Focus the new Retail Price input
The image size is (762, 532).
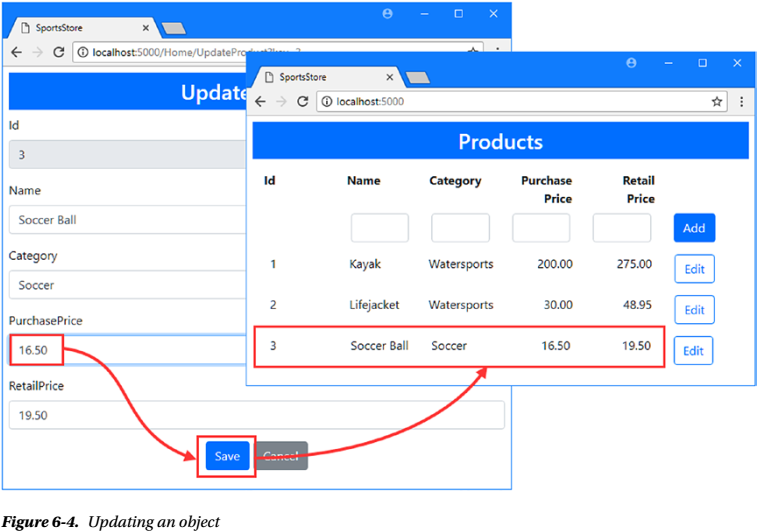[622, 228]
